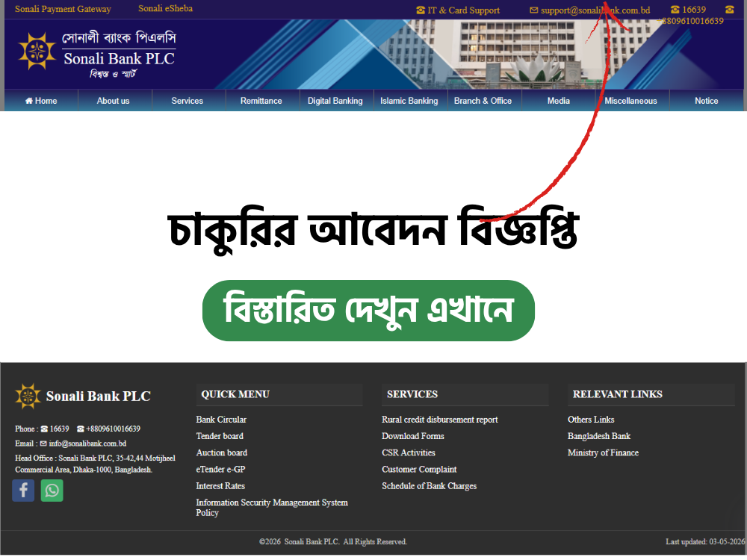Screen dimensions: 747x560
Task: Open the Islamic Banking menu
Action: [409, 101]
